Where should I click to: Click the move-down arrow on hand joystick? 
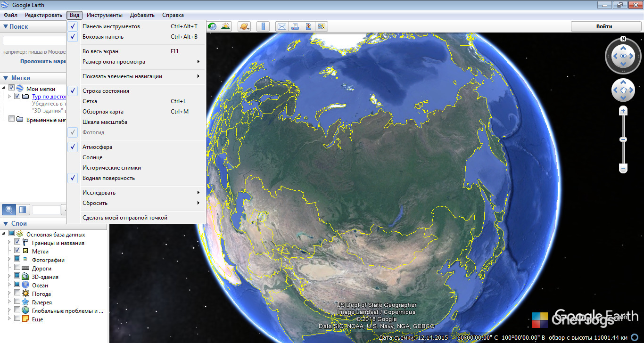pyautogui.click(x=623, y=98)
